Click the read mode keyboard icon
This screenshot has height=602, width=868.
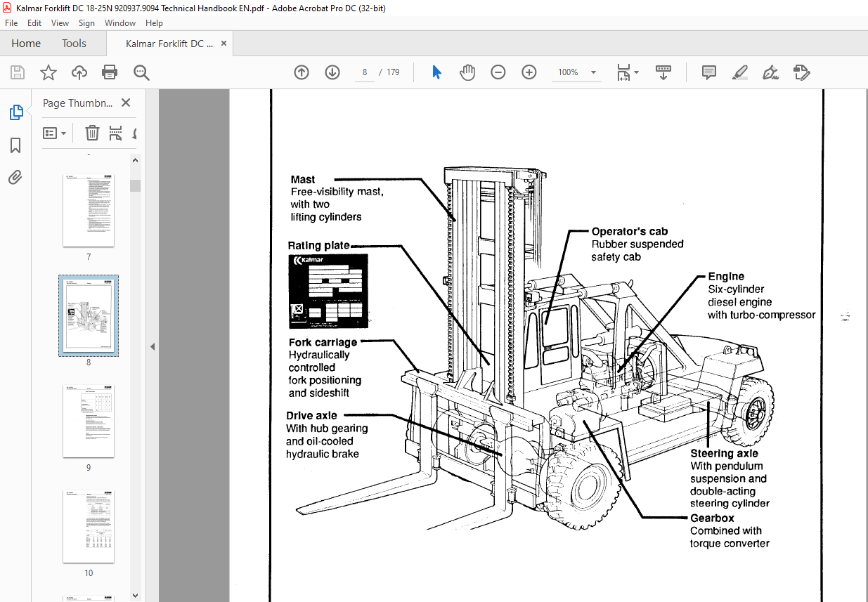[663, 72]
